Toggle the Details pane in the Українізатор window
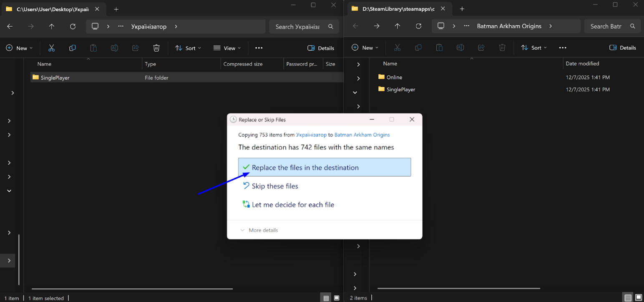Image resolution: width=644 pixels, height=302 pixels. pos(321,48)
